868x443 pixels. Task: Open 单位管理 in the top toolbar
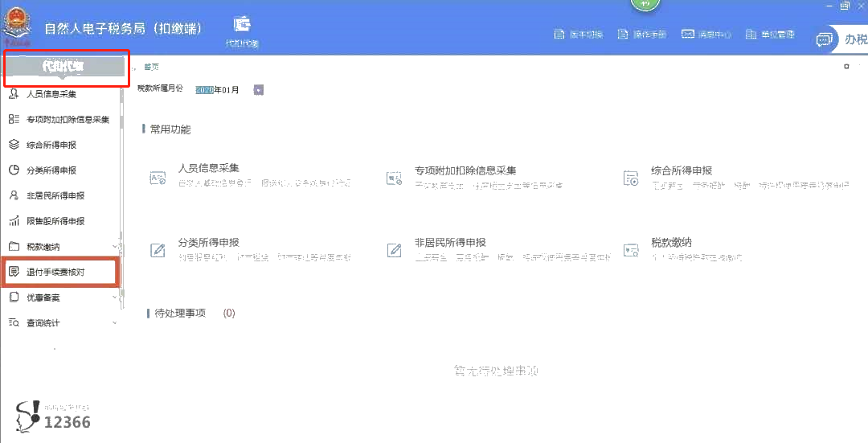pyautogui.click(x=770, y=35)
